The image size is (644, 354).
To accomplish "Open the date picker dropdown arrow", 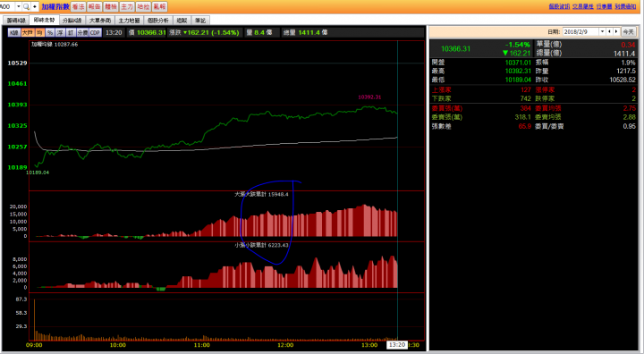I will click(603, 31).
